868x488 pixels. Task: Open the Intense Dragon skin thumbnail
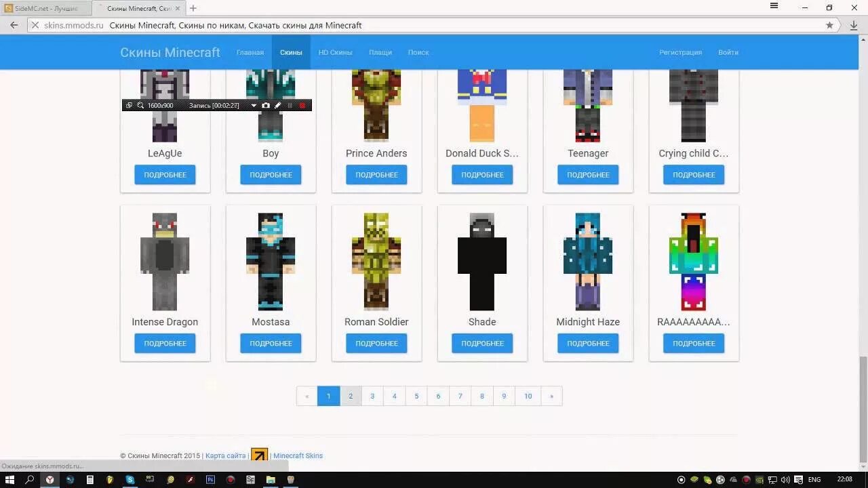point(165,262)
